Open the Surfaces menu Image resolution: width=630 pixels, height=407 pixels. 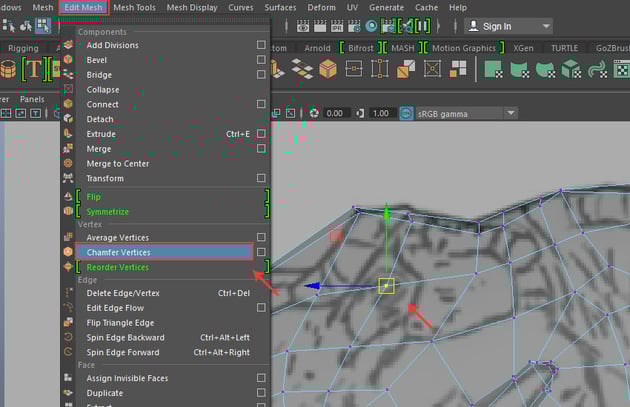pos(280,8)
